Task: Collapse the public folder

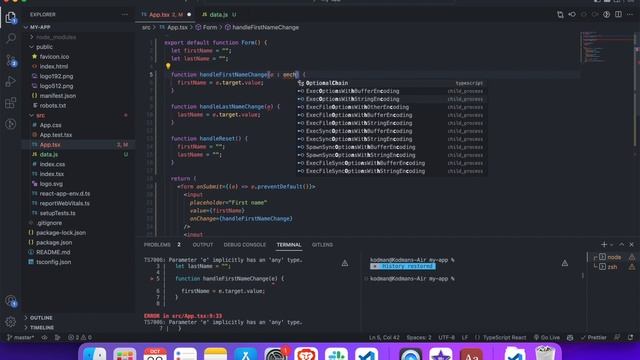Action: click(44, 47)
